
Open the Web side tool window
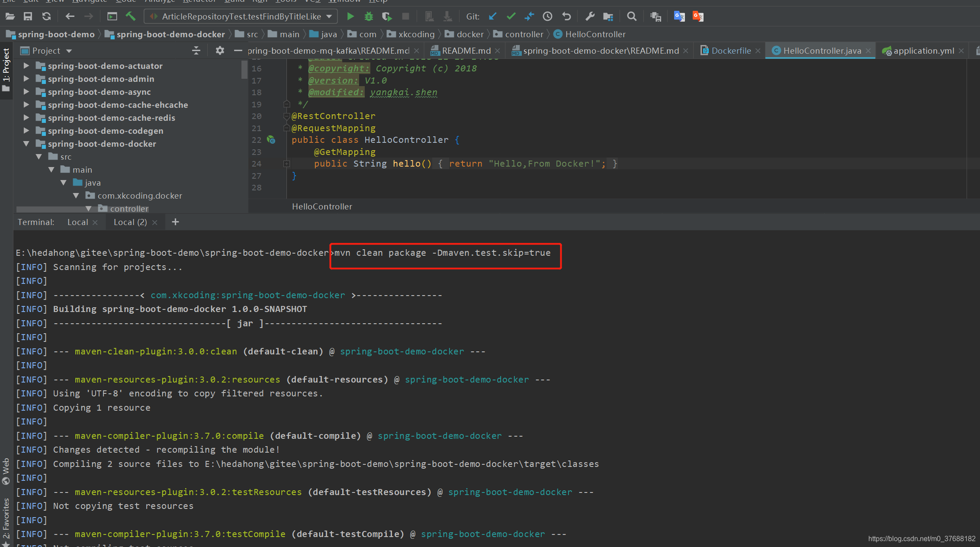pos(6,471)
